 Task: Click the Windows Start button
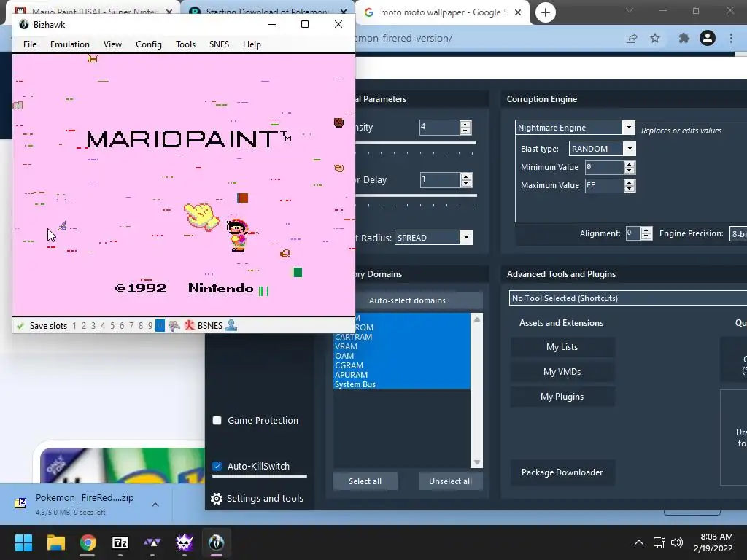pyautogui.click(x=23, y=542)
